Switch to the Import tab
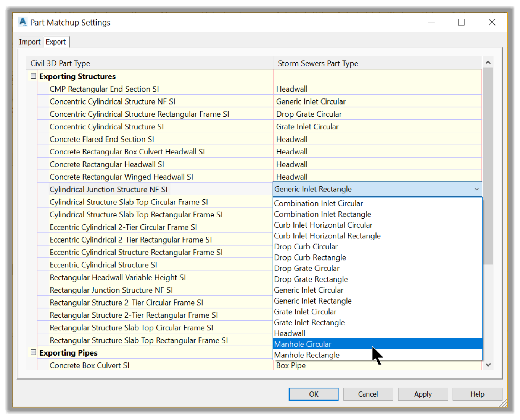The width and height of the screenshot is (520, 420). point(30,42)
